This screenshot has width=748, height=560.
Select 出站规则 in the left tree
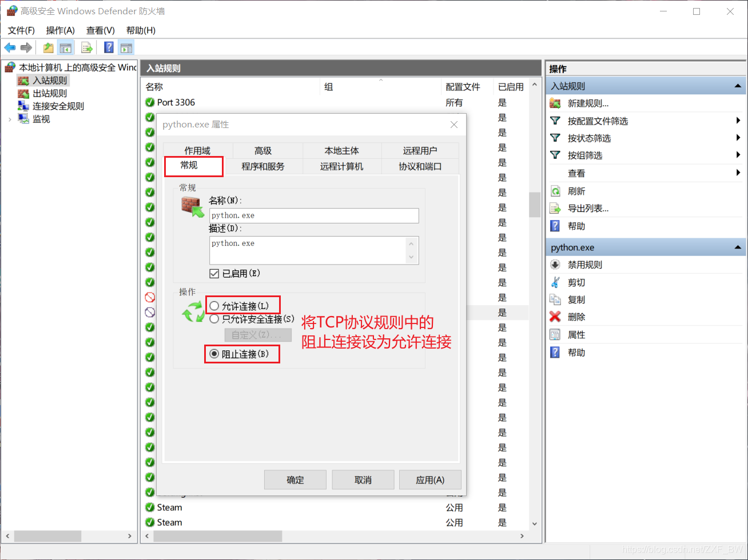click(x=50, y=93)
